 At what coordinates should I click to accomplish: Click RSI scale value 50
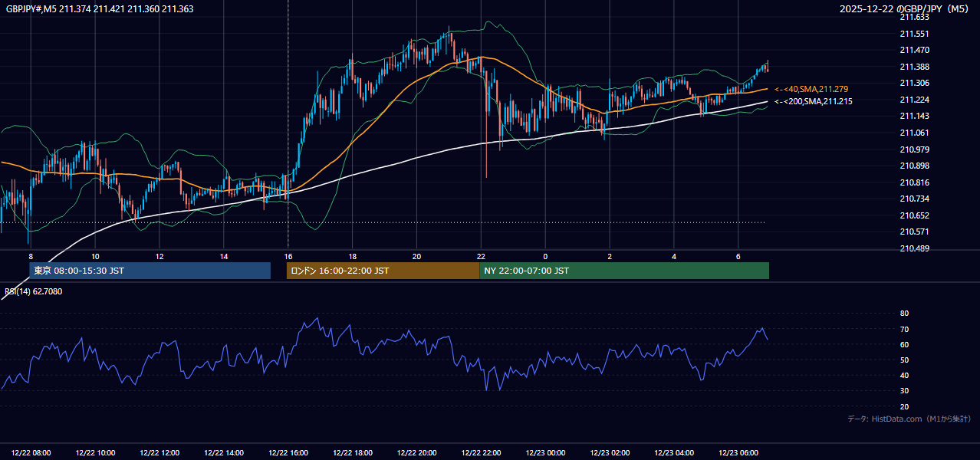click(x=904, y=360)
